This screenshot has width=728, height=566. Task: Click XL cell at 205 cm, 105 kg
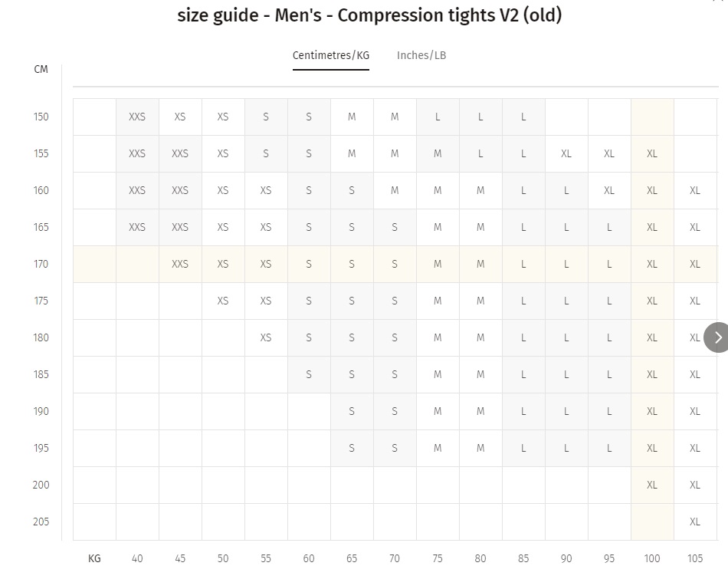[x=694, y=522]
